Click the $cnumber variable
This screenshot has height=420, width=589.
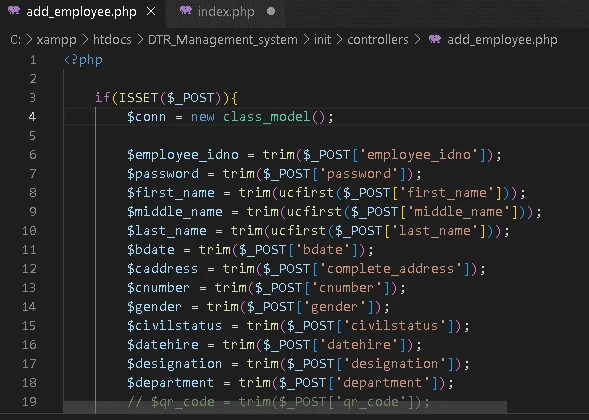pos(158,288)
